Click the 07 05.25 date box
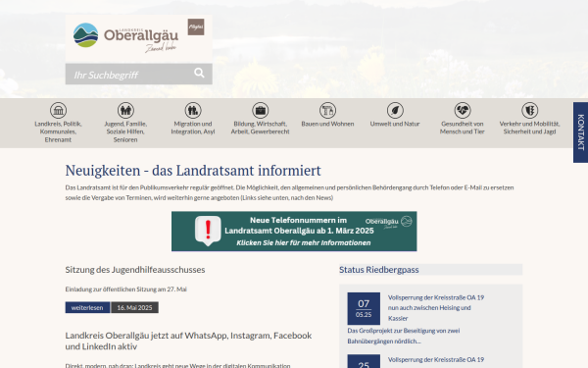 coord(364,309)
